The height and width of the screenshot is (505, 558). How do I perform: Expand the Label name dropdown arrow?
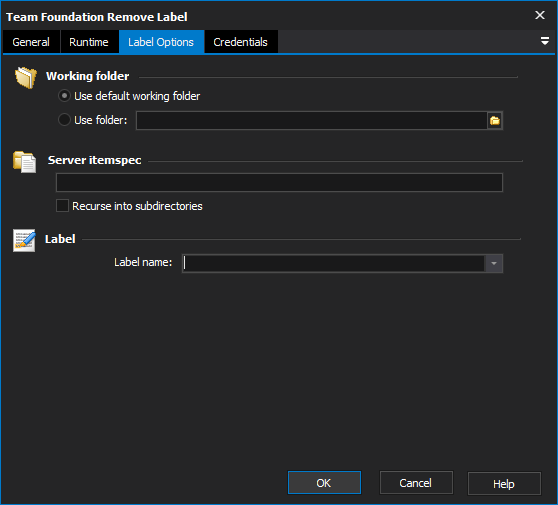494,263
